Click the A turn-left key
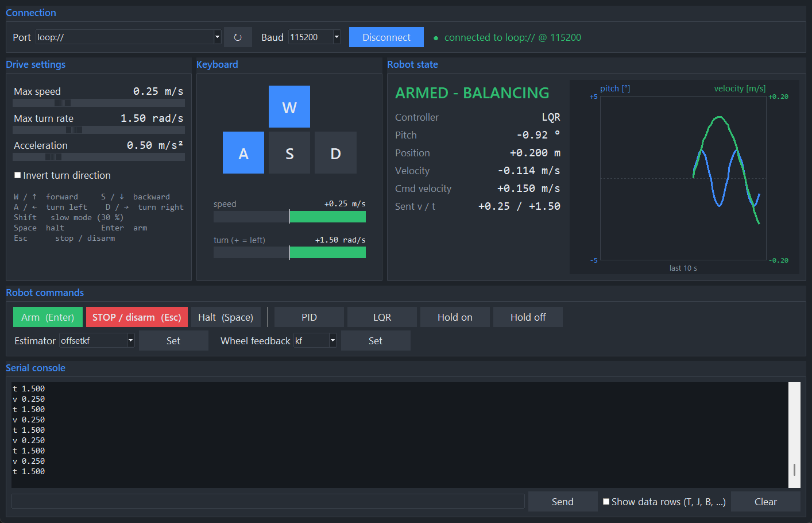 [x=243, y=153]
